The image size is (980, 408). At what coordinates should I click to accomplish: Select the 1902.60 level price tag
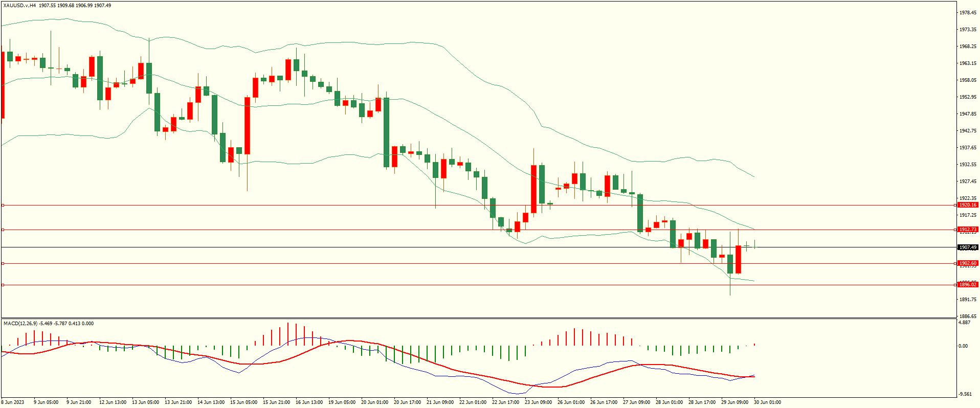point(967,263)
